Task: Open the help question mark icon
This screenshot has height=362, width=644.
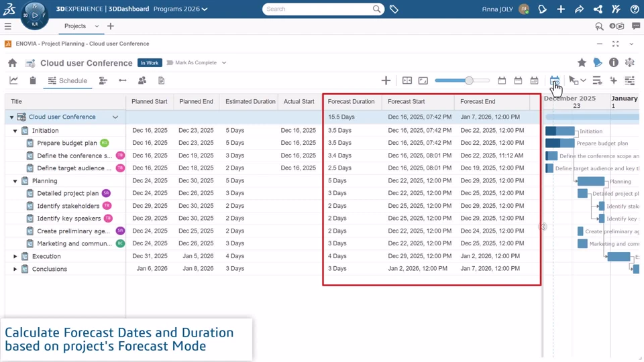Action: pyautogui.click(x=635, y=9)
